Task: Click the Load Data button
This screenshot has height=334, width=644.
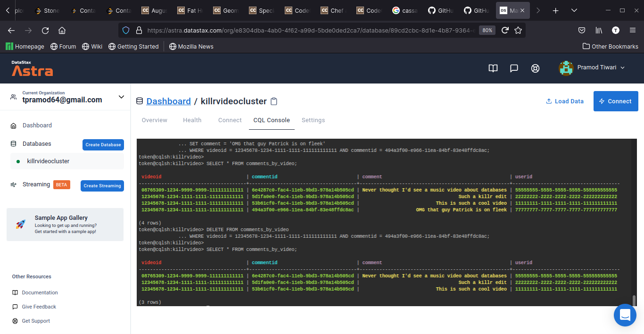Action: point(565,101)
